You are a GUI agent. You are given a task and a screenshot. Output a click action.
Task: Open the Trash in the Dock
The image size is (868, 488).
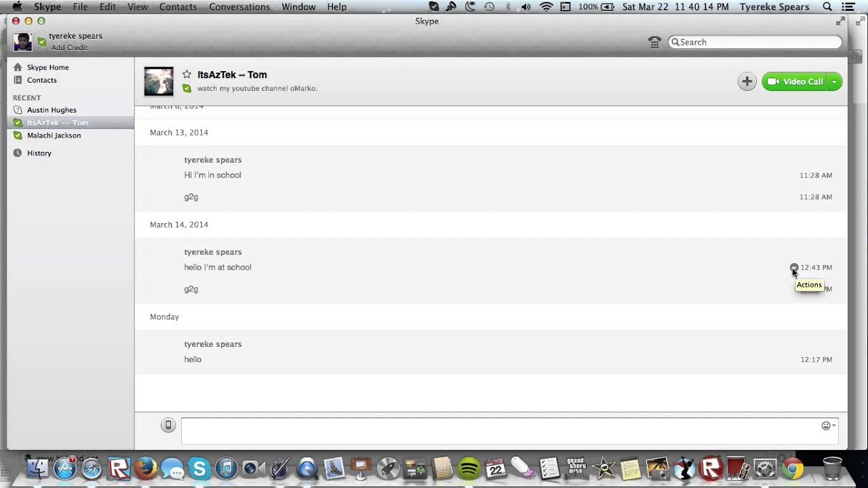pos(831,468)
